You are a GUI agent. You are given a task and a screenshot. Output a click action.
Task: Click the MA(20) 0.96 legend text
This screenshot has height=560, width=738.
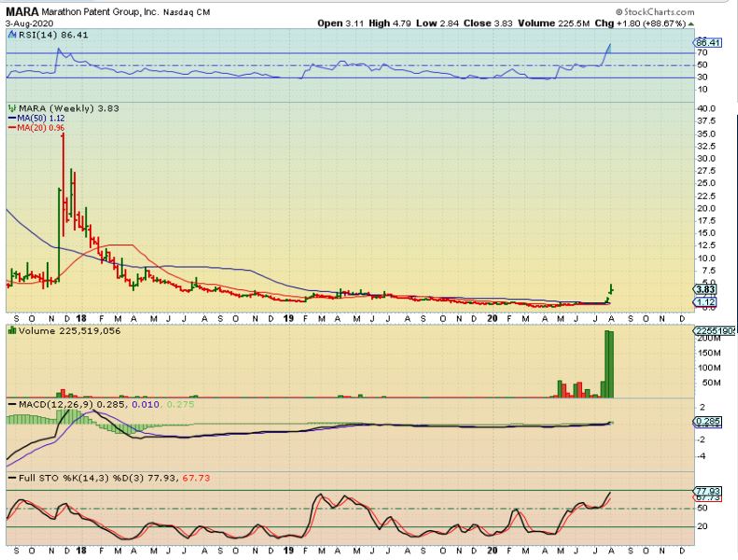[41, 128]
